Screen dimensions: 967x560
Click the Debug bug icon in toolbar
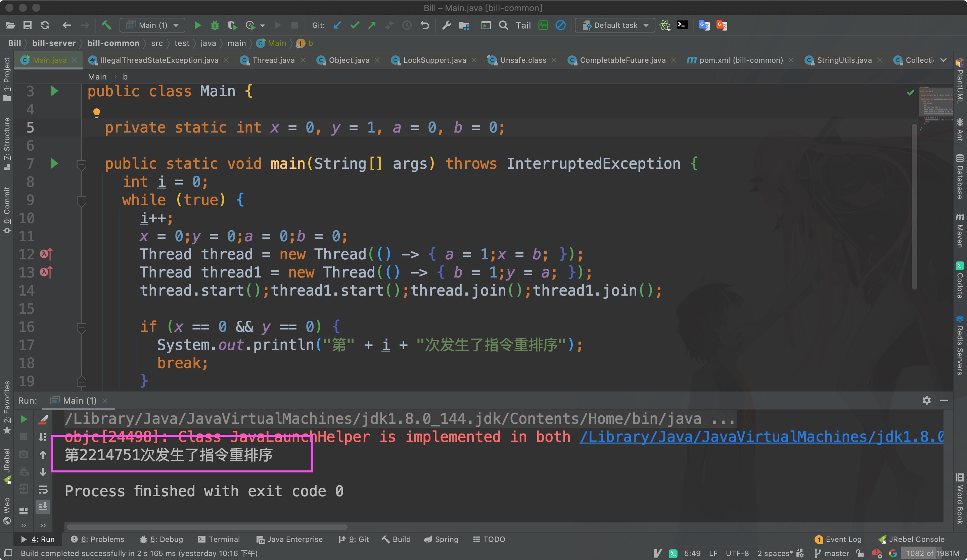215,25
